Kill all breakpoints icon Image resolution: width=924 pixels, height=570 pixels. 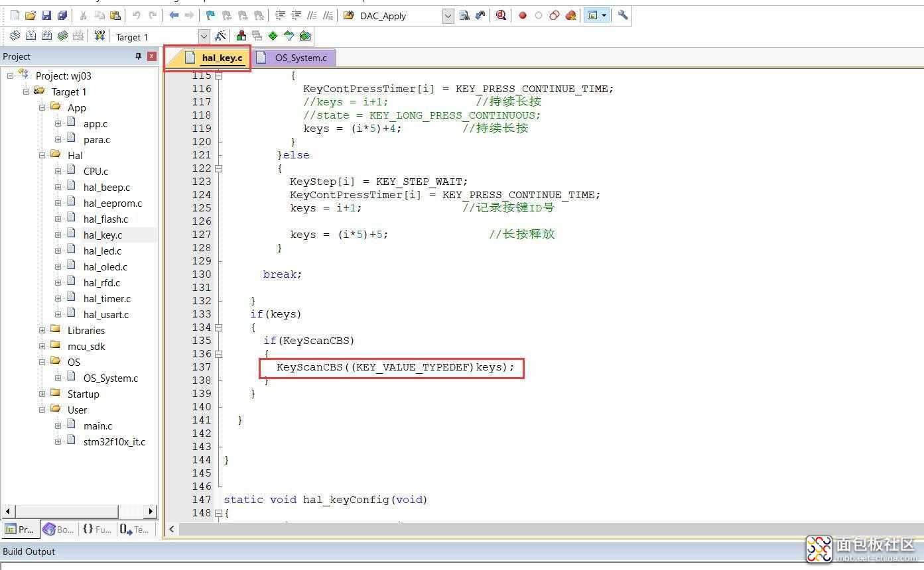570,15
